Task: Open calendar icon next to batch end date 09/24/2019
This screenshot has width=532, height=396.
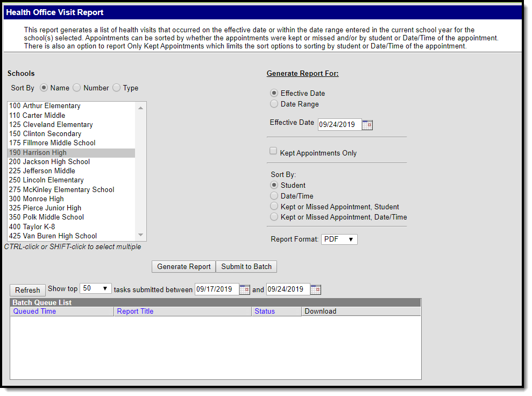Action: point(316,289)
